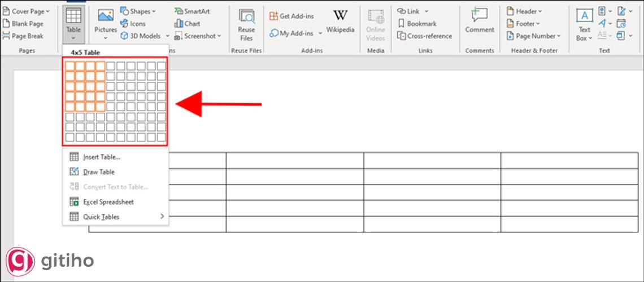Launch the Wikipedia add-in
Image resolution: width=644 pixels, height=282 pixels.
340,21
